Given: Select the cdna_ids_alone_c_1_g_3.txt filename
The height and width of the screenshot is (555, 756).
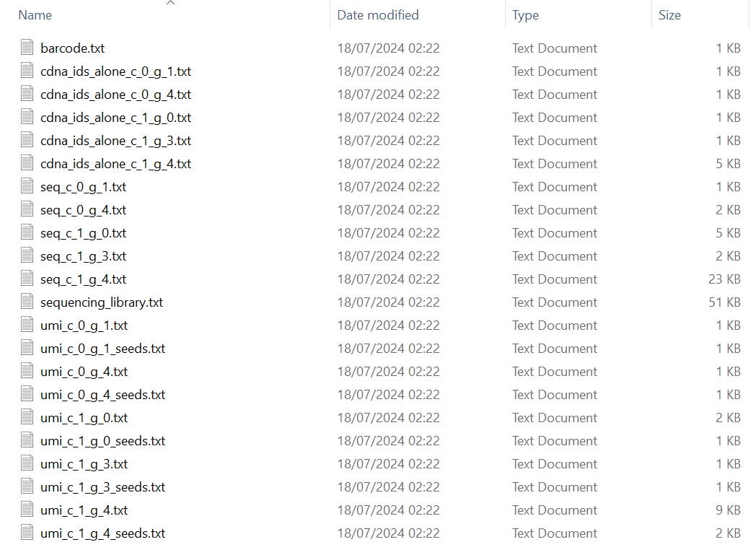Looking at the screenshot, I should click(x=115, y=141).
